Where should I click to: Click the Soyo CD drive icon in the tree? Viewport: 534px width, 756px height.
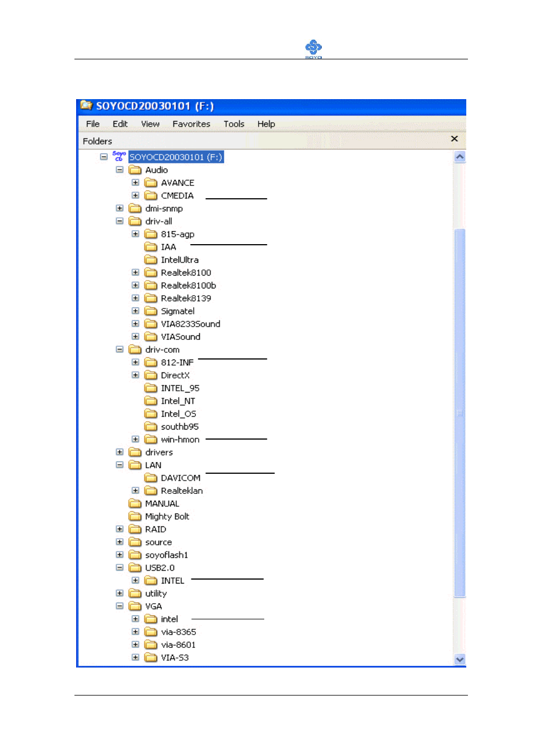(119, 156)
